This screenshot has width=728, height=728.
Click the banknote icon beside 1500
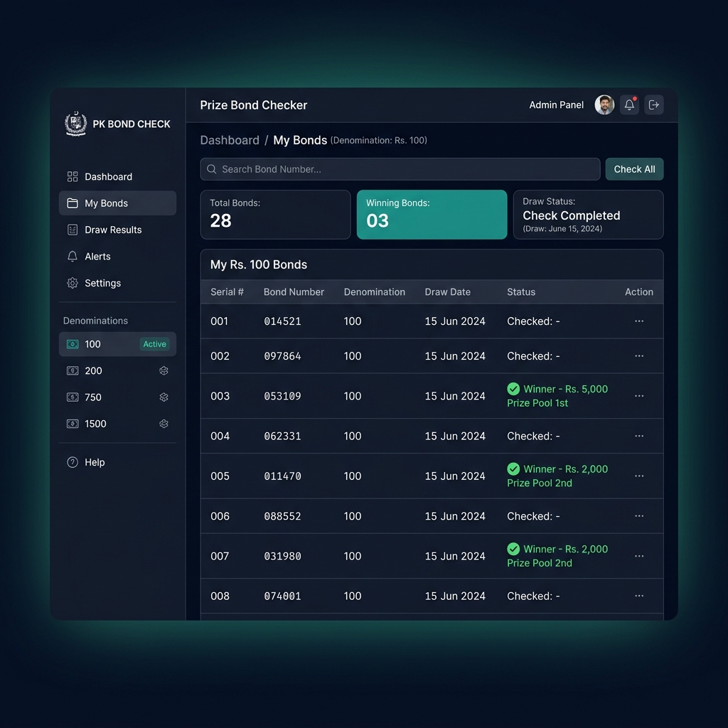click(73, 424)
